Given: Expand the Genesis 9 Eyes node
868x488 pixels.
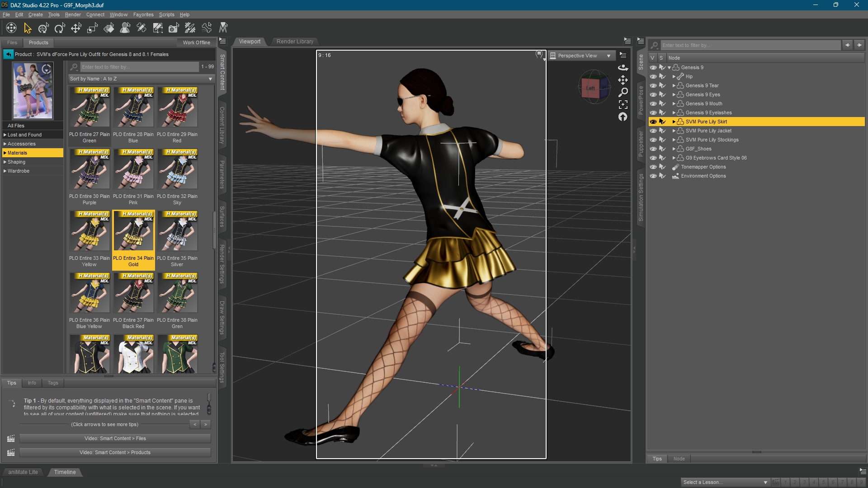Looking at the screenshot, I should coord(674,94).
